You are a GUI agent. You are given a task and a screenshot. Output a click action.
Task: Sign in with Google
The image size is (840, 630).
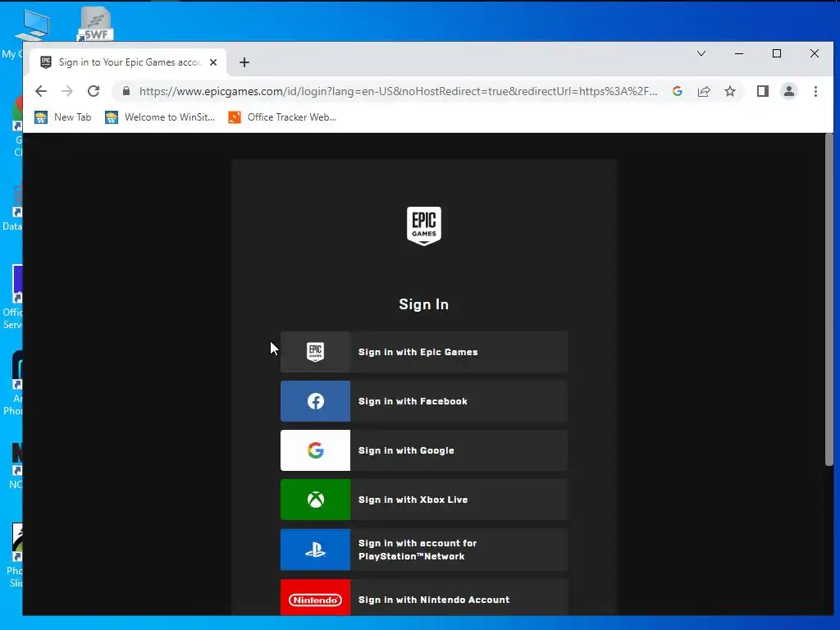pos(424,450)
